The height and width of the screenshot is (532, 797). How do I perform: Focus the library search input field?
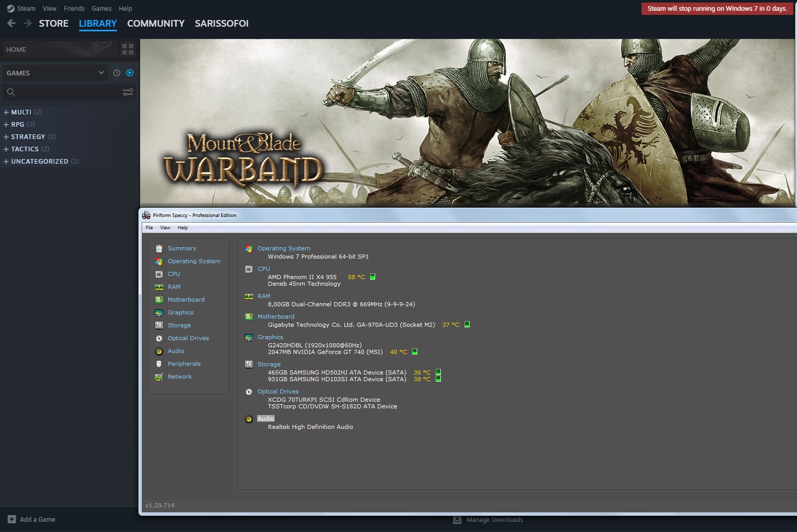point(69,92)
